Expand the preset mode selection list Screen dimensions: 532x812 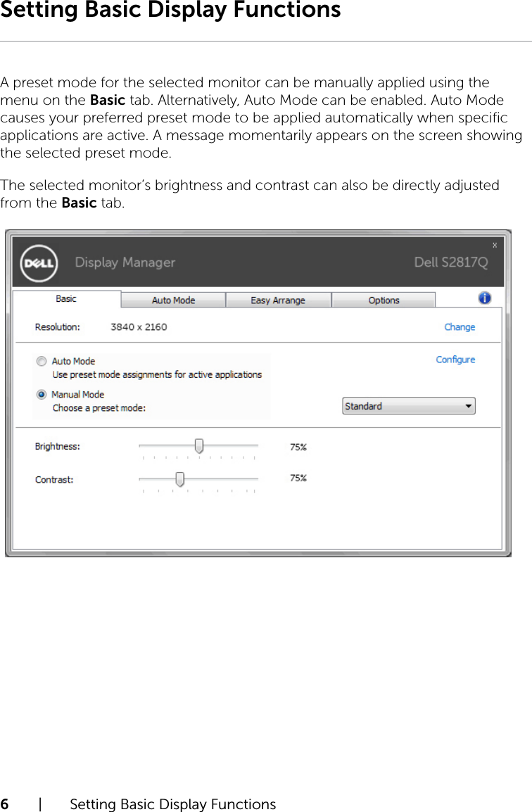pos(468,405)
